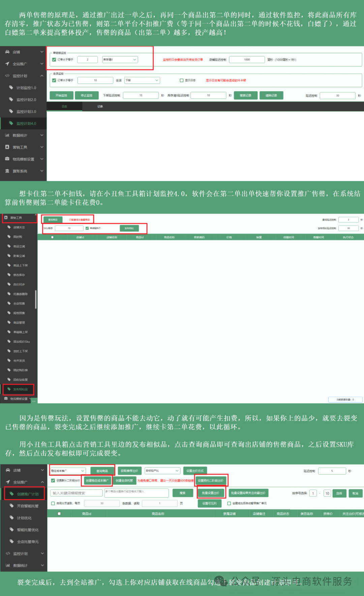Expand the 算账系统 chevron
This screenshot has height=596, width=364.
(x=42, y=171)
